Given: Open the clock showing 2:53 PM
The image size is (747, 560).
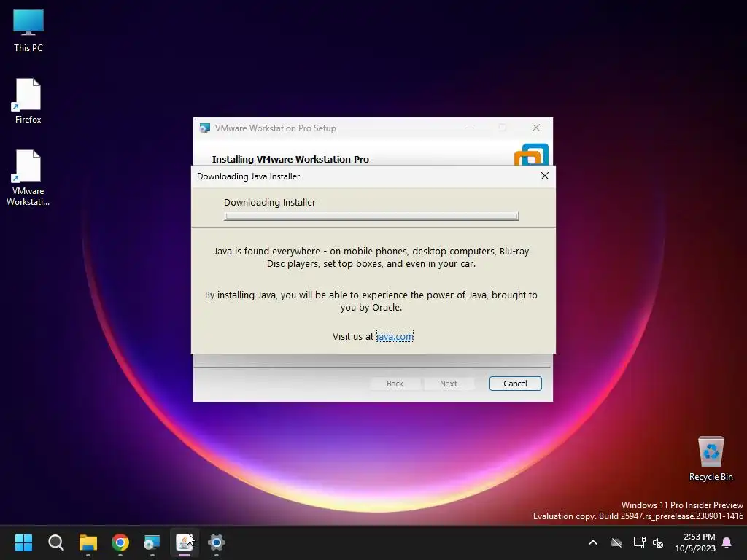Looking at the screenshot, I should tap(695, 542).
